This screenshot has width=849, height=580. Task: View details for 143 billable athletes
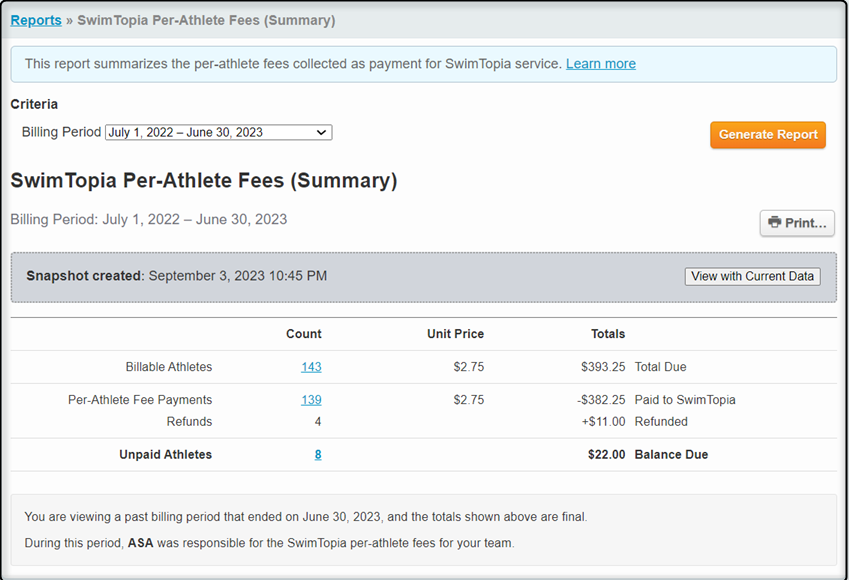tap(311, 367)
